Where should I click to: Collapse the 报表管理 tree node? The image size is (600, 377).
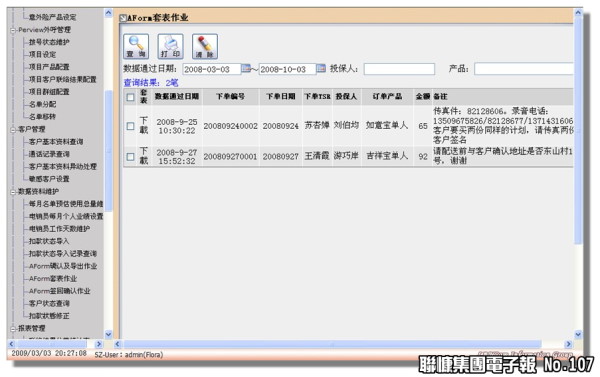(13, 329)
